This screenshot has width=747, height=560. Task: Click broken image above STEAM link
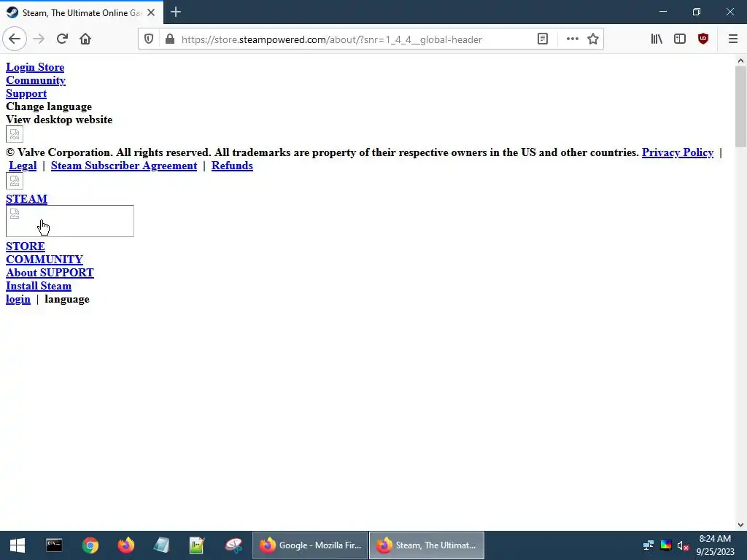tap(15, 181)
